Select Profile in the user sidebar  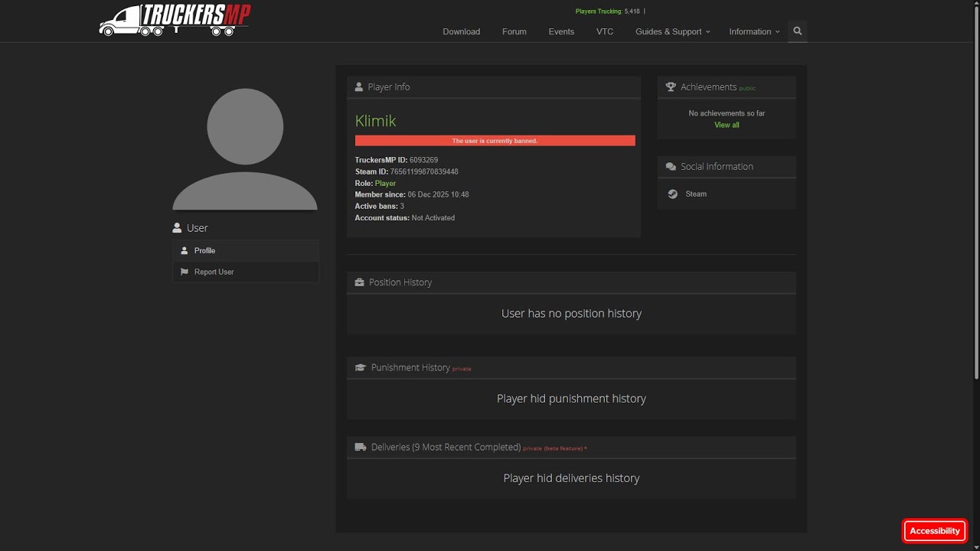click(246, 250)
